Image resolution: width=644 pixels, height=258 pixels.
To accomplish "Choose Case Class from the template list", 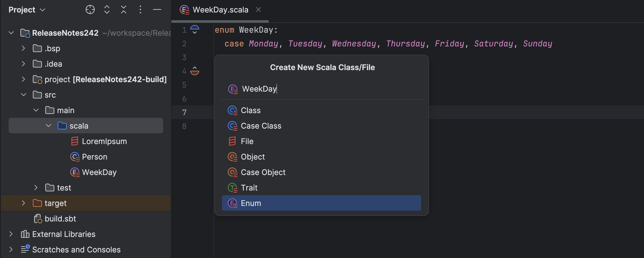I will pyautogui.click(x=261, y=126).
